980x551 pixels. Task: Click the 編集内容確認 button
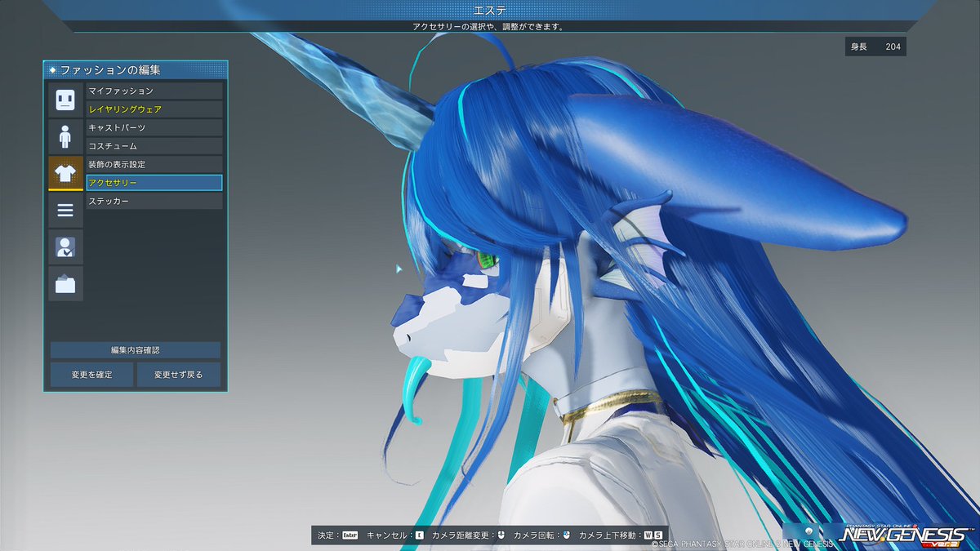[x=136, y=350]
